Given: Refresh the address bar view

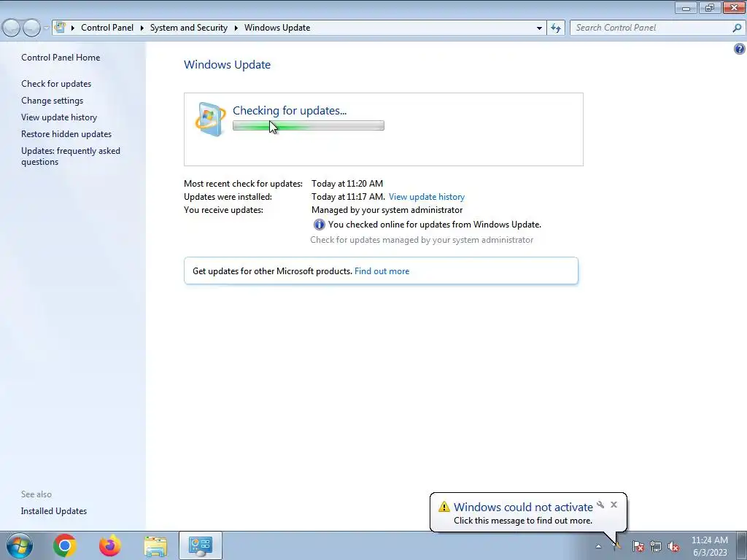Looking at the screenshot, I should pyautogui.click(x=555, y=28).
